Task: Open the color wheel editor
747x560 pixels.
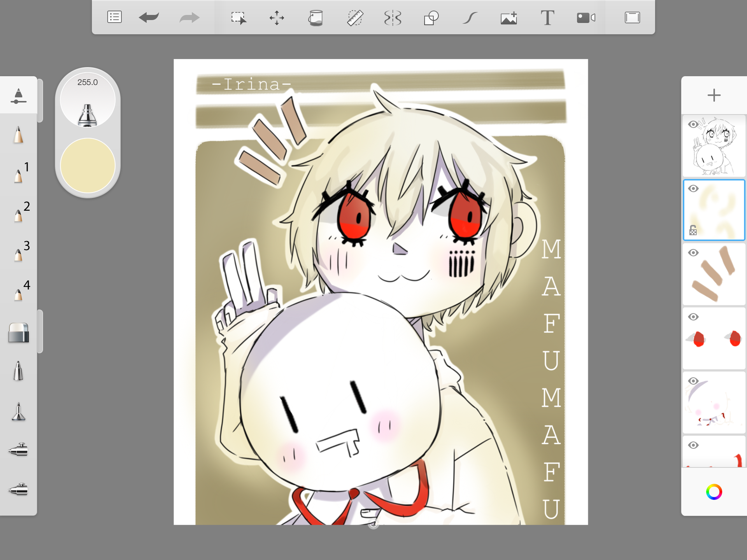Action: tap(714, 492)
